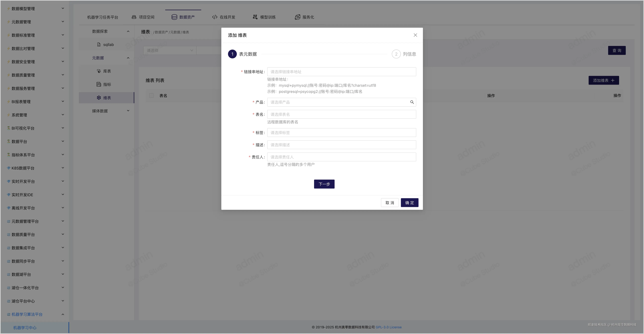Expand the 媒体数据 section
Screen dimensions: 644x334
pyautogui.click(x=128, y=110)
